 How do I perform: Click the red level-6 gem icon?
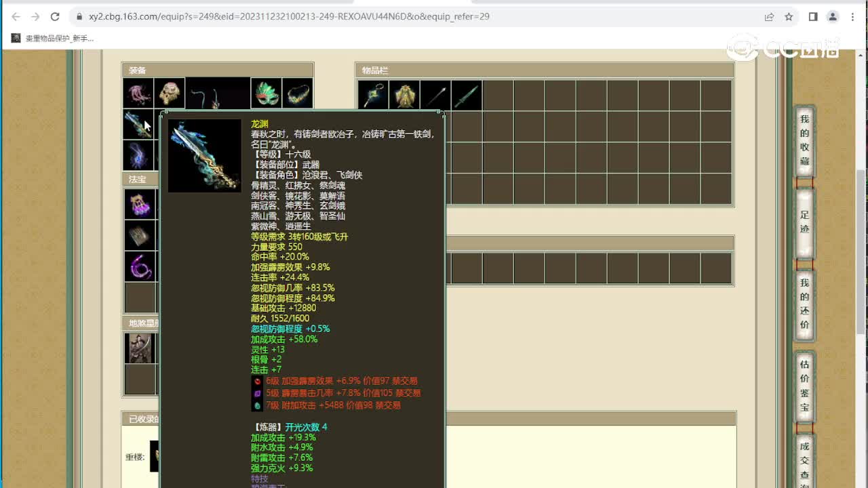click(257, 381)
